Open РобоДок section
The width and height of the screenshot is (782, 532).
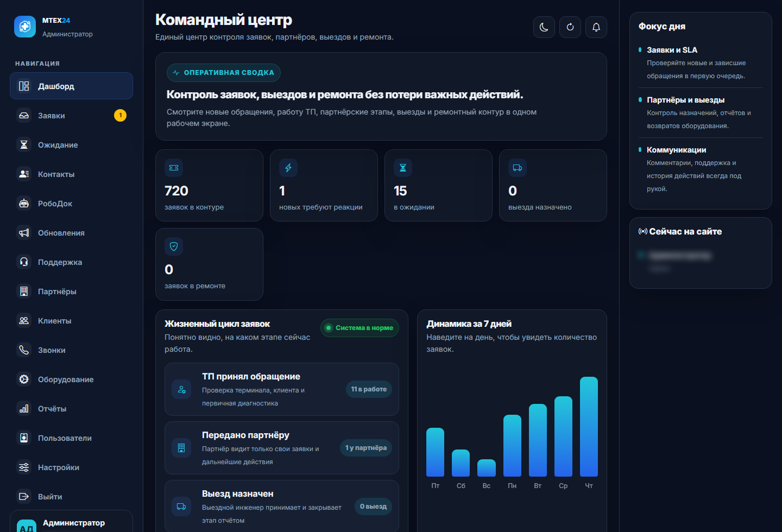tap(71, 203)
